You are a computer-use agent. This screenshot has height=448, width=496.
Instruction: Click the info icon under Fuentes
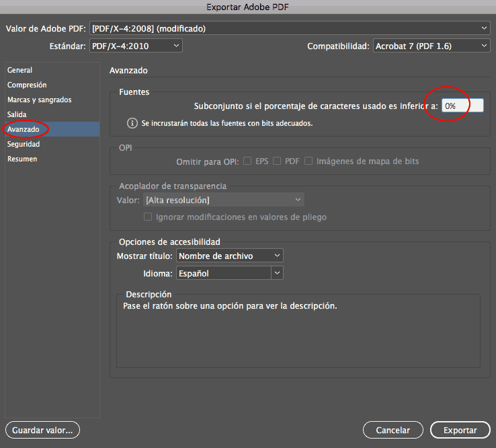[x=132, y=123]
